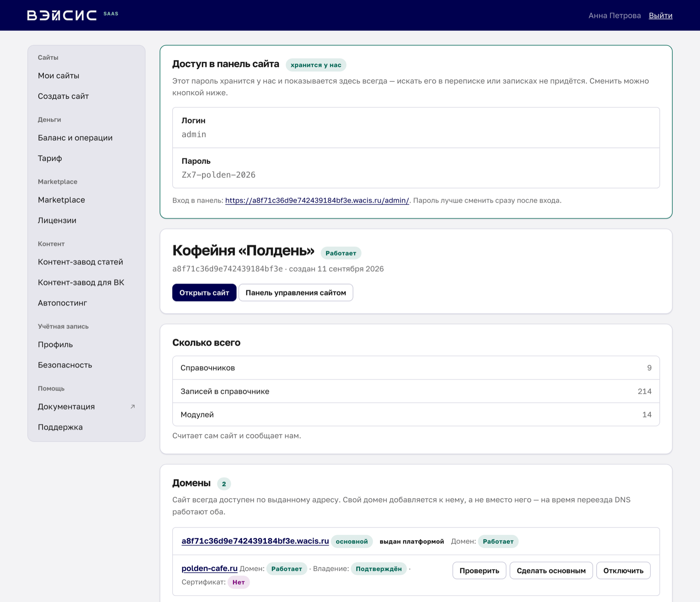700x602 pixels.
Task: Open the external link arrow next to Документация
Action: (133, 406)
